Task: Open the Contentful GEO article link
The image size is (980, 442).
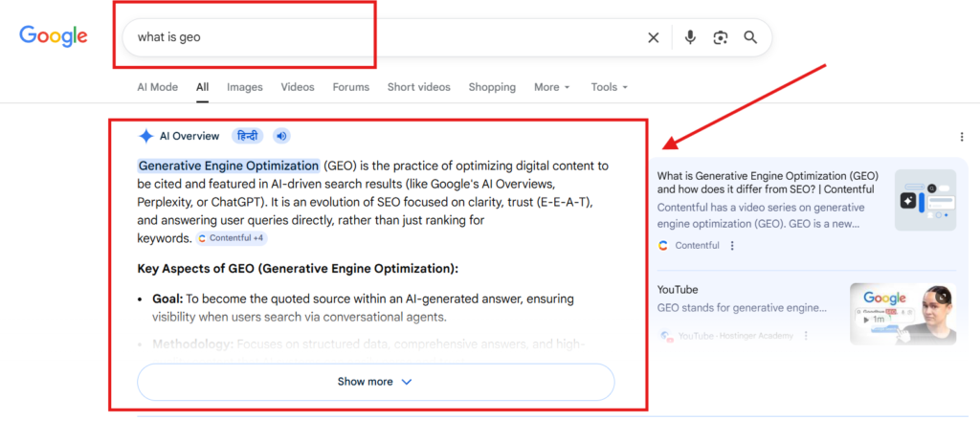Action: (767, 183)
